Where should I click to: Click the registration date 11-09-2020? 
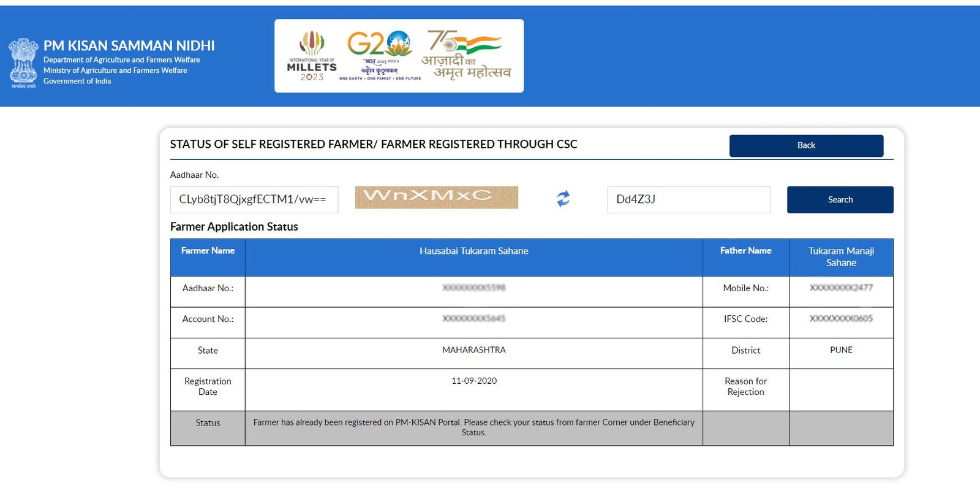pos(474,381)
